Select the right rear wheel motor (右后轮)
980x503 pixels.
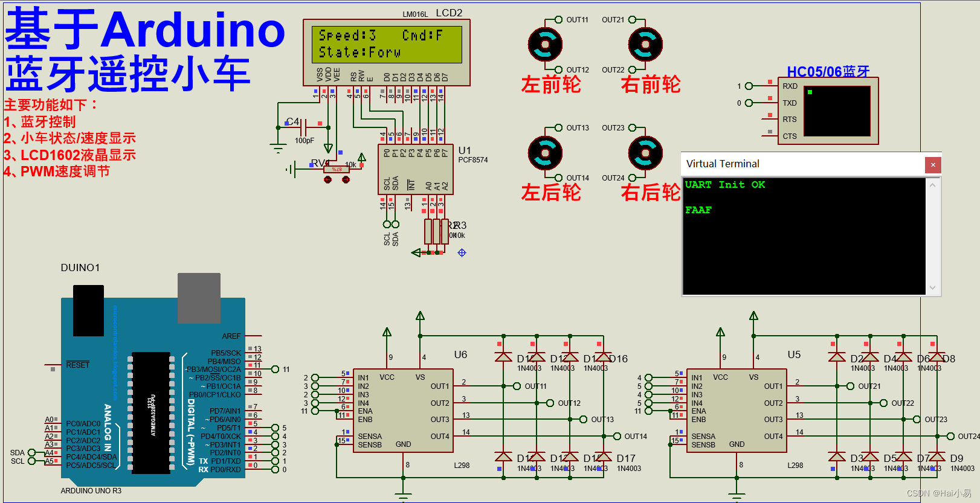click(645, 153)
